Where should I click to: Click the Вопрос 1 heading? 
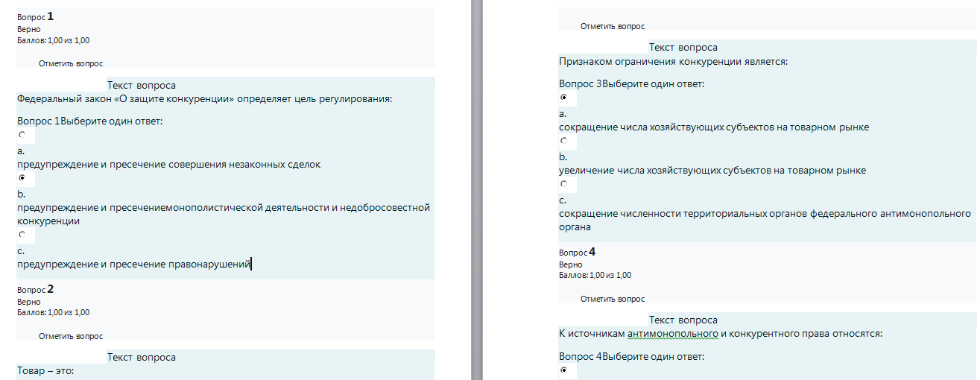click(36, 16)
